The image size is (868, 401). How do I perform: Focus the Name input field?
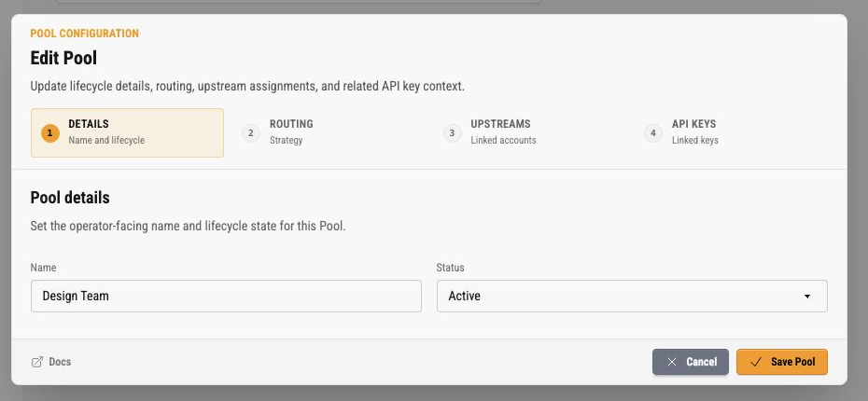pos(226,296)
